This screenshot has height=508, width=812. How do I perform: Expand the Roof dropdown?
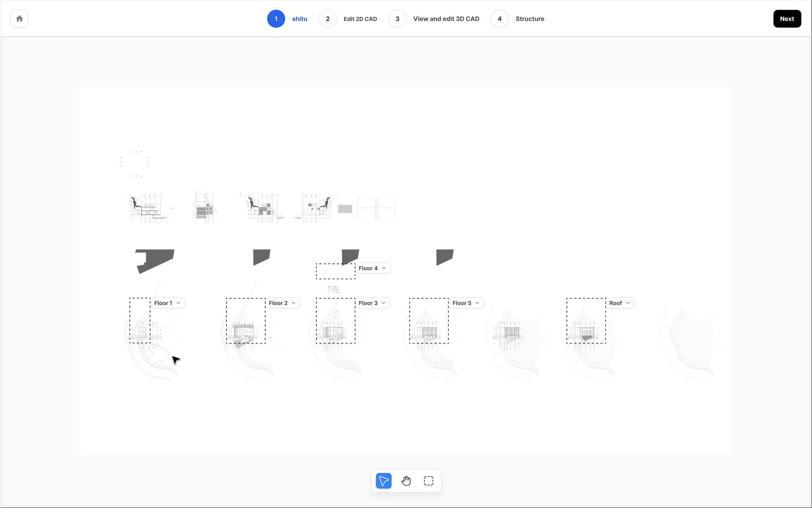point(620,303)
